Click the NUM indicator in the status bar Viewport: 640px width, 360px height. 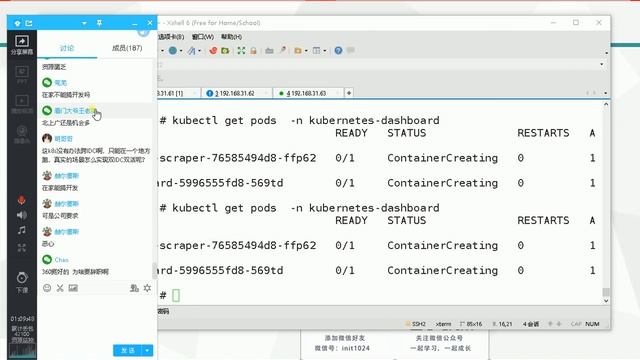pyautogui.click(x=592, y=324)
